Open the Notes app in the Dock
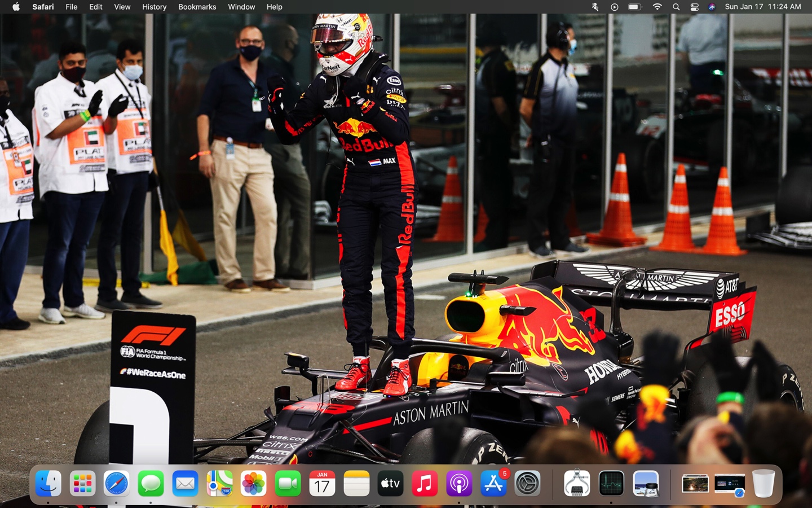Viewport: 812px width, 508px height. tap(356, 484)
